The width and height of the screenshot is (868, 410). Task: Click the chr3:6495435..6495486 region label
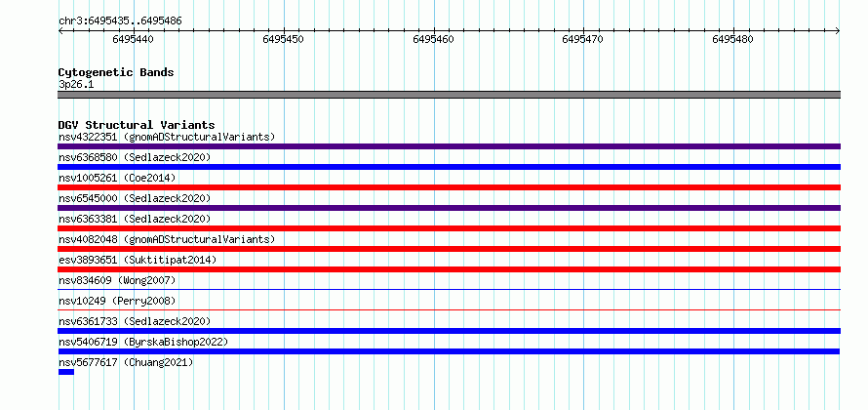pyautogui.click(x=120, y=21)
